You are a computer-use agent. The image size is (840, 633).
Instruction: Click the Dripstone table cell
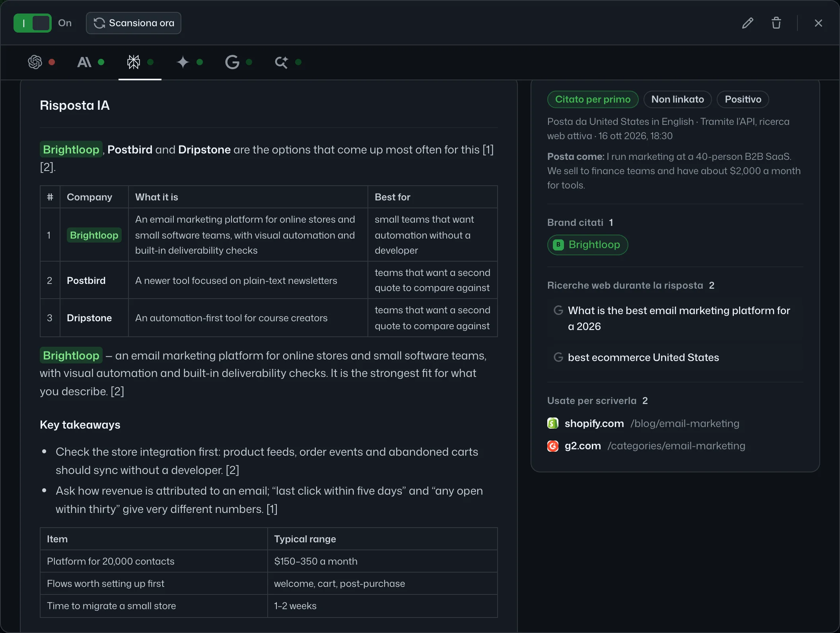tap(94, 318)
